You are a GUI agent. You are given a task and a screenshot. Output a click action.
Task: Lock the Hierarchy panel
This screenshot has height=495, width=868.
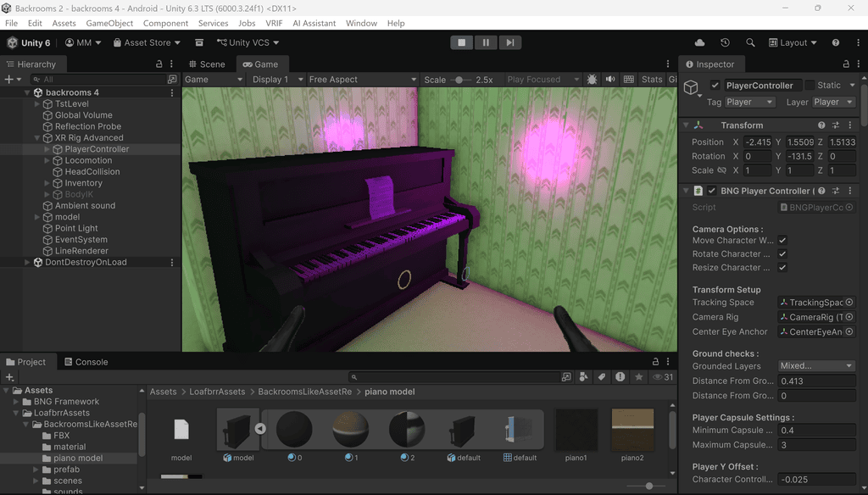pos(159,64)
